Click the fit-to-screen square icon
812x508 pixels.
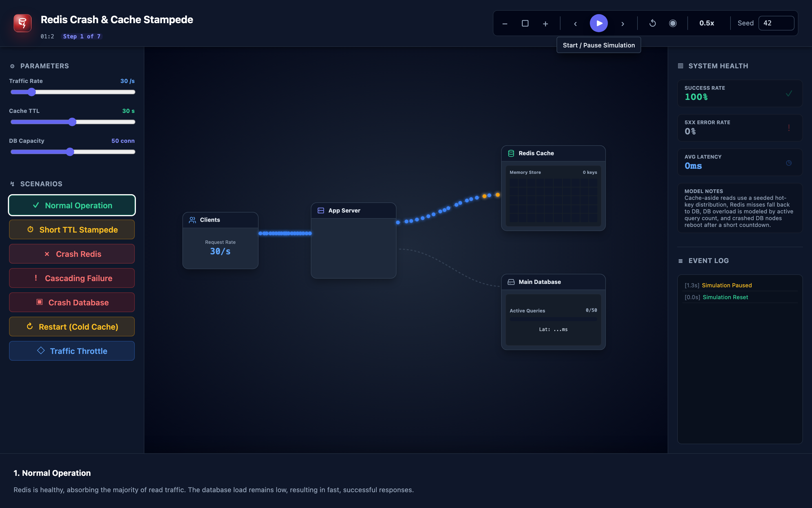(525, 23)
